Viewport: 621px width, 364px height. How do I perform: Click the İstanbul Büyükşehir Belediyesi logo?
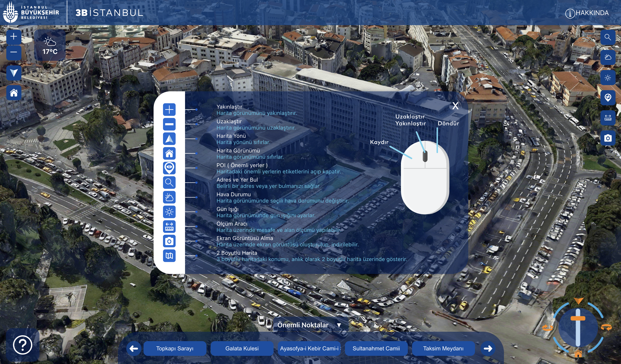[31, 12]
